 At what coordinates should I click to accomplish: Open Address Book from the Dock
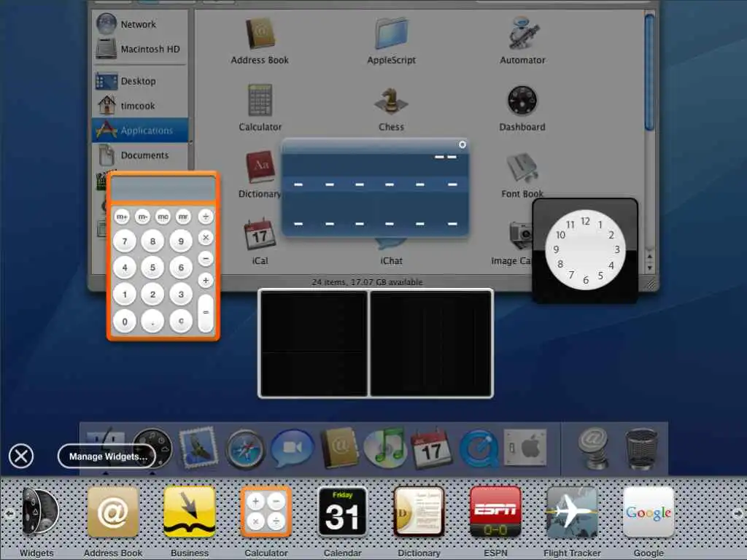[338, 448]
